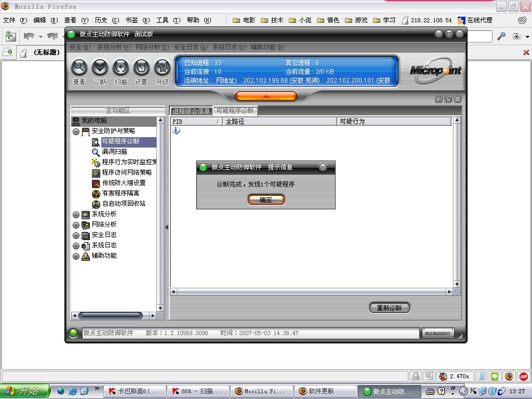Image resolution: width=532 pixels, height=399 pixels.
Task: Expand the 辅助功能 tree node
Action: pyautogui.click(x=76, y=256)
